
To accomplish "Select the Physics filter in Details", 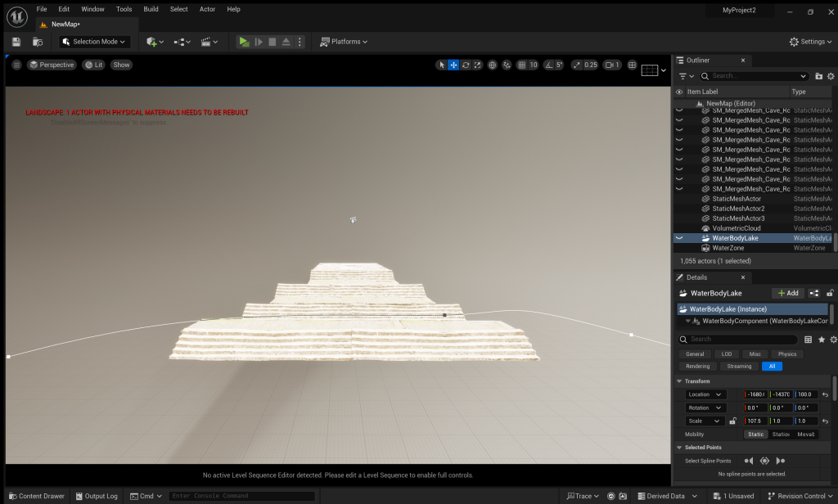I will pos(786,353).
